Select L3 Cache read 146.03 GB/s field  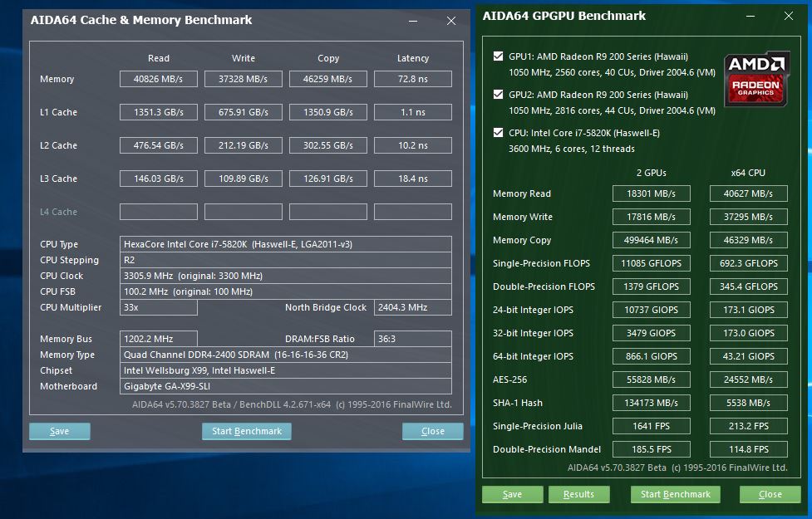[x=159, y=179]
